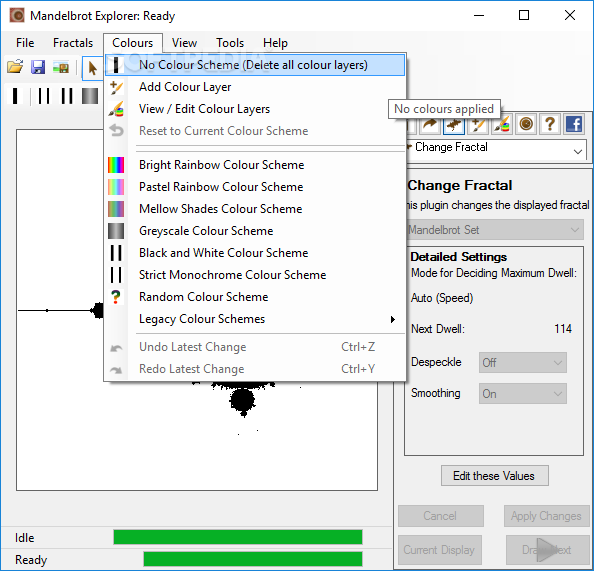The image size is (594, 571).
Task: Apply Greyscale Colour Scheme from menu
Action: point(255,231)
